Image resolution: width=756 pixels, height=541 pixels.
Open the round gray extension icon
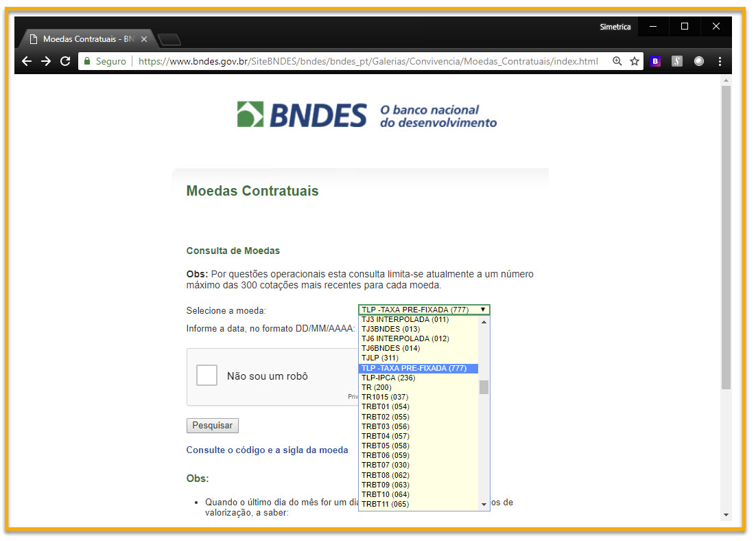pos(699,61)
